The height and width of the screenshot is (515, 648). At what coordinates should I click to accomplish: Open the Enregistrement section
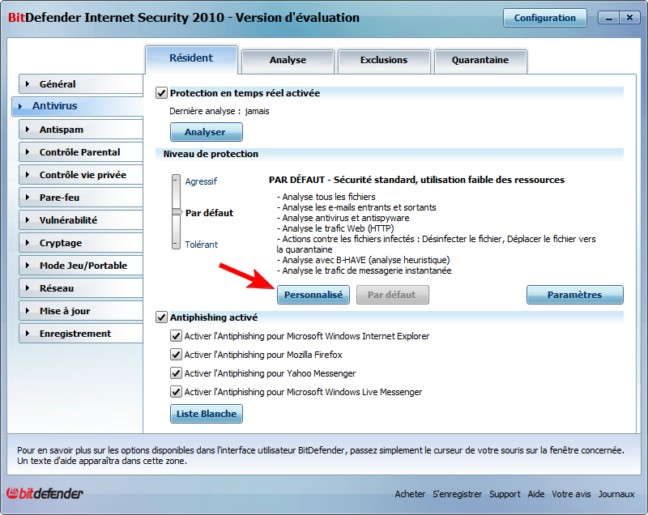point(81,334)
